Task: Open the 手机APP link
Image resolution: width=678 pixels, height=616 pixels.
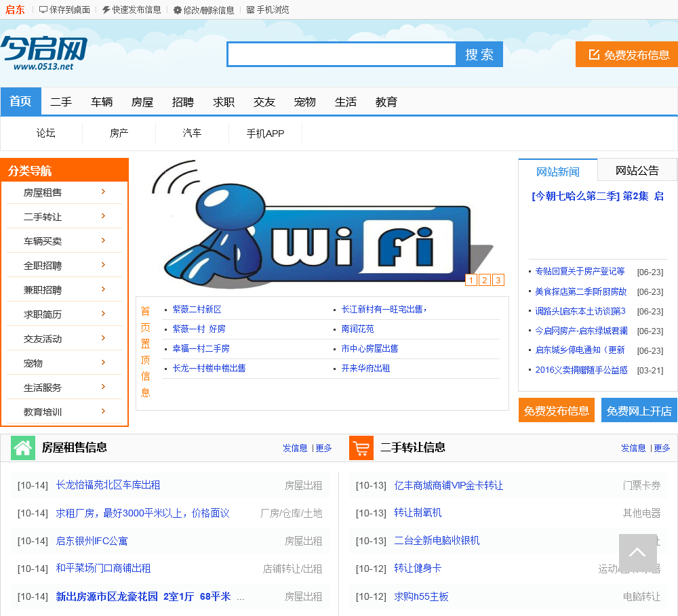Action: point(265,134)
